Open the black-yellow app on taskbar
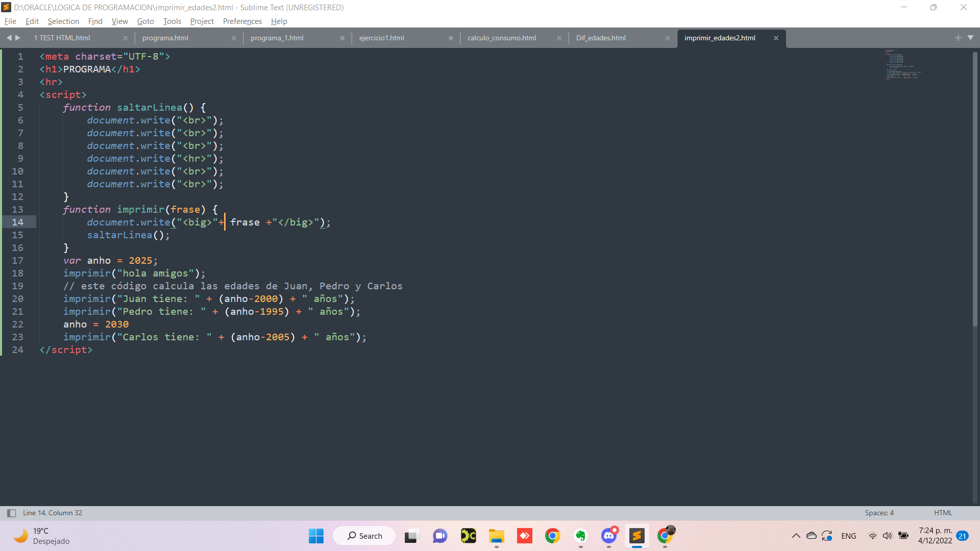980x551 pixels. coord(468,536)
